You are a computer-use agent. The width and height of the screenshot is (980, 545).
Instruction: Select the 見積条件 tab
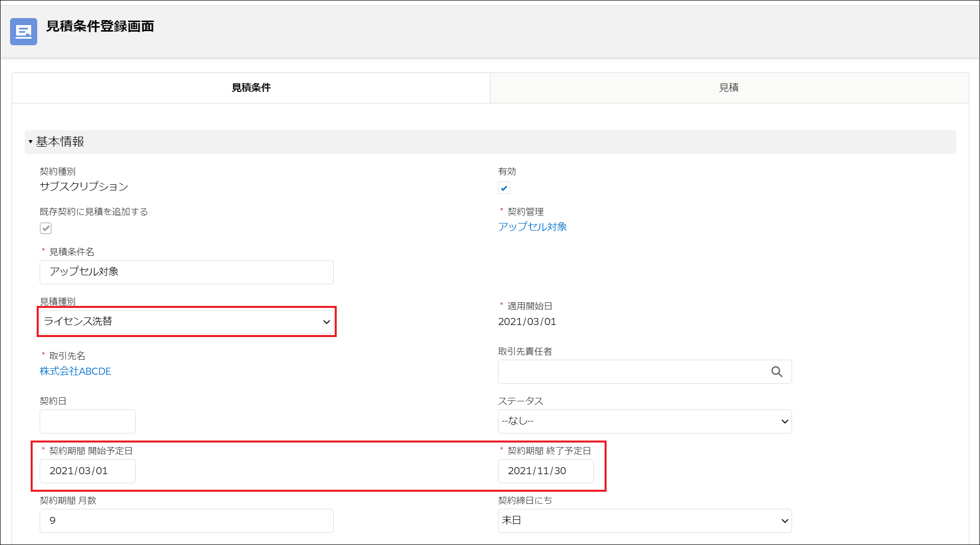click(251, 88)
